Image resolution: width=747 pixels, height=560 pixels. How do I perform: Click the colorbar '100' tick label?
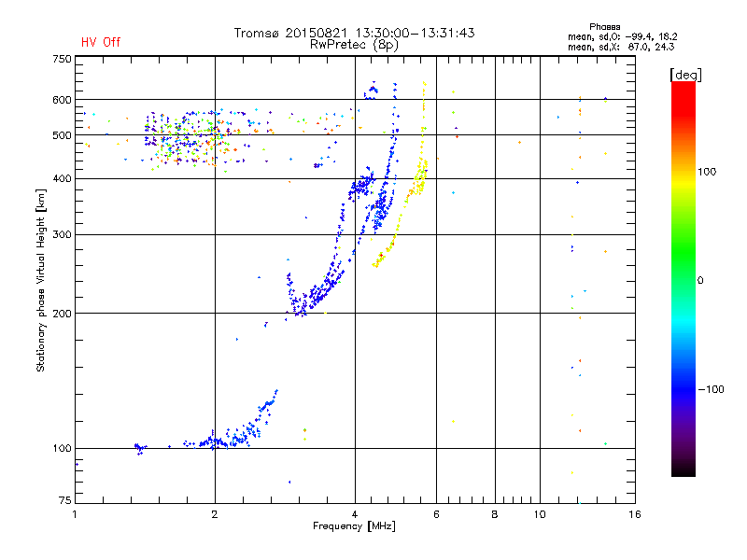707,172
